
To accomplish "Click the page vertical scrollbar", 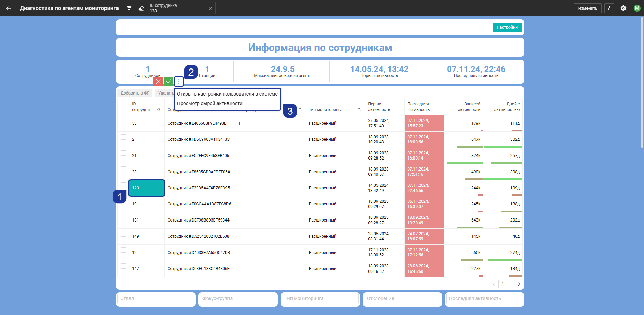I will click(x=642, y=82).
